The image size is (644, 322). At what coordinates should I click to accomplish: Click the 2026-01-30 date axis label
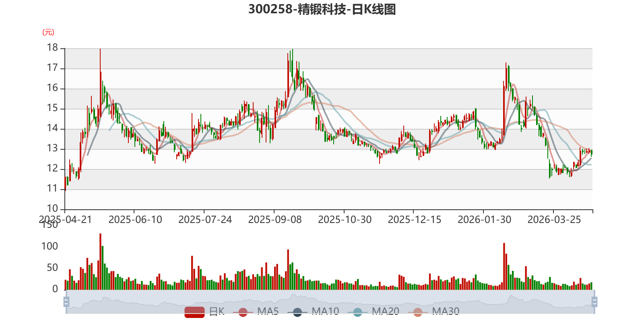(485, 220)
